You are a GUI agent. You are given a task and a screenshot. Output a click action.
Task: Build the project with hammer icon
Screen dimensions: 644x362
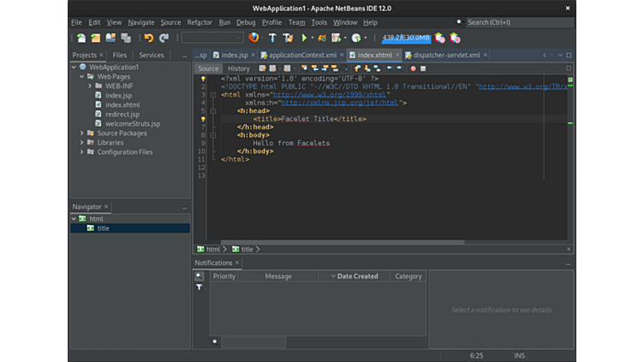pyautogui.click(x=272, y=39)
